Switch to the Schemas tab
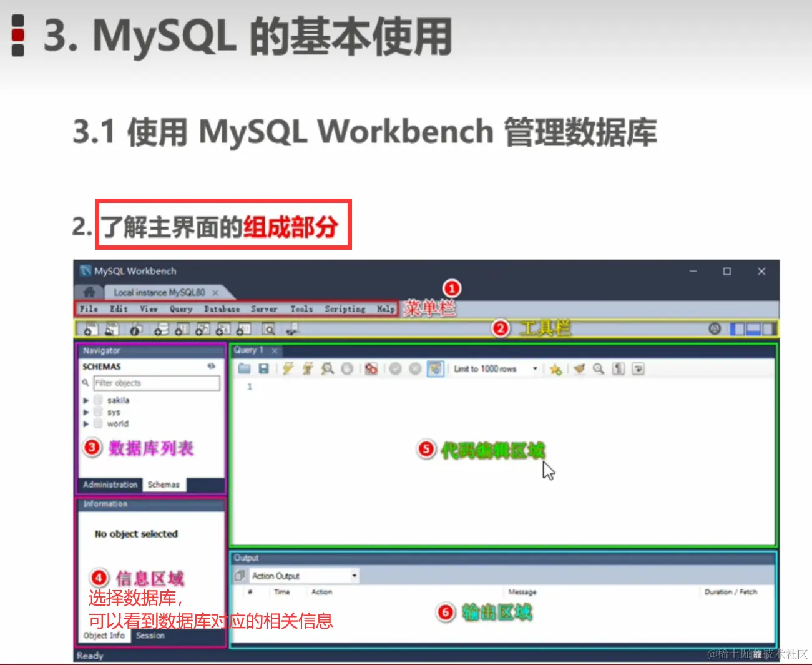Viewport: 812px width, 665px height. coord(164,485)
